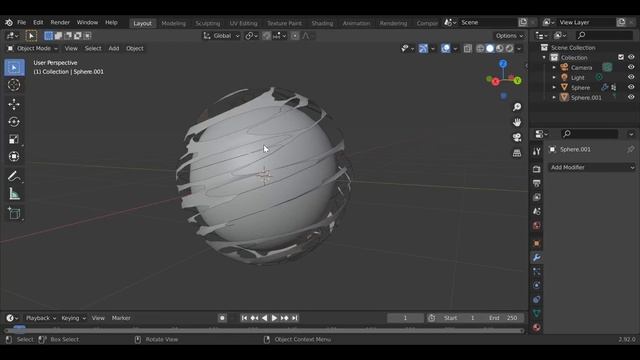Open the View Layer properties tab
Screen dimensions: 640x360
tap(537, 197)
